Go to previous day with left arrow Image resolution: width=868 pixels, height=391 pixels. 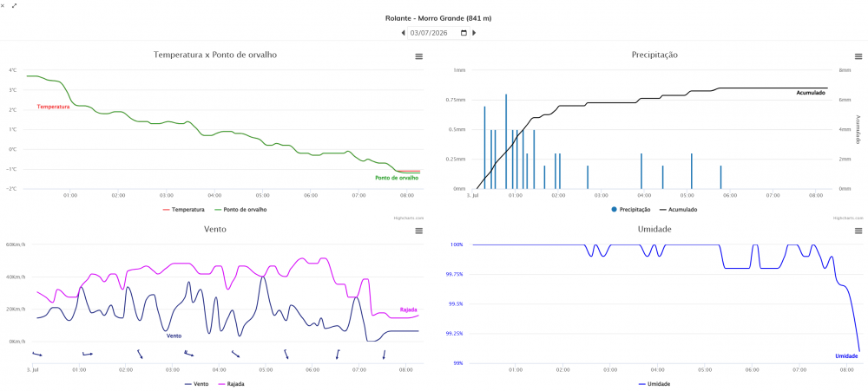403,33
